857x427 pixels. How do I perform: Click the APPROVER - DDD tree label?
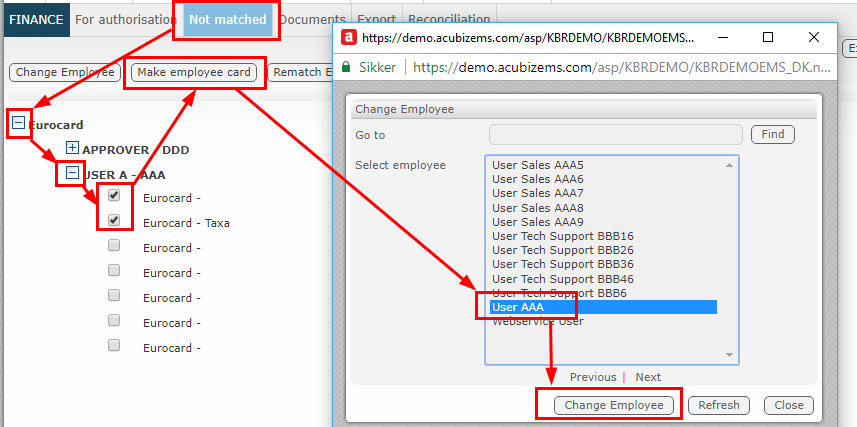(x=136, y=150)
